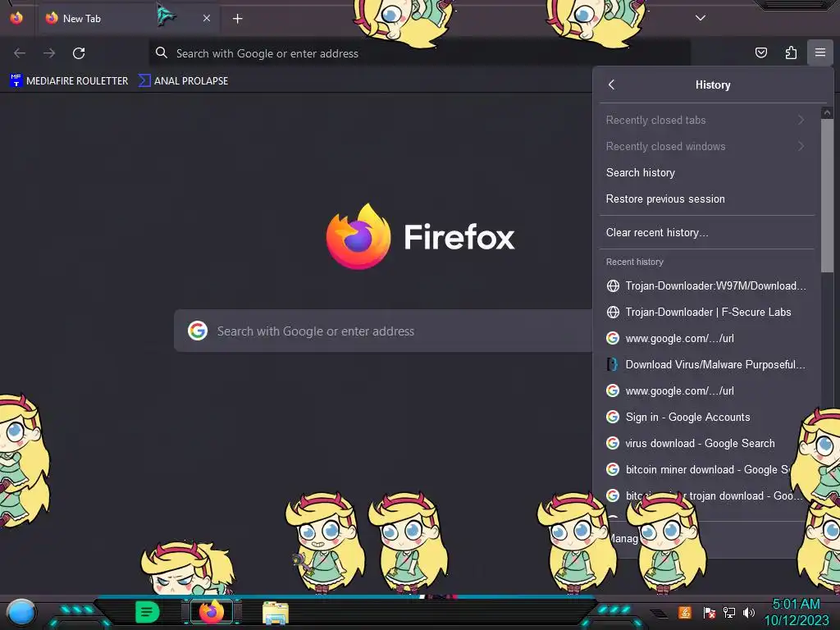Click the Google search box on New Tab page

point(383,331)
